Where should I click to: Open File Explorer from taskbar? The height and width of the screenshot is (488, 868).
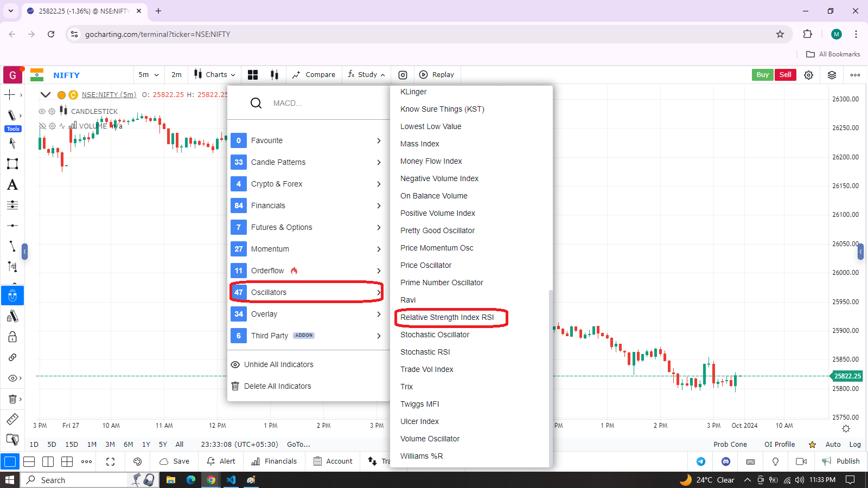point(171,480)
